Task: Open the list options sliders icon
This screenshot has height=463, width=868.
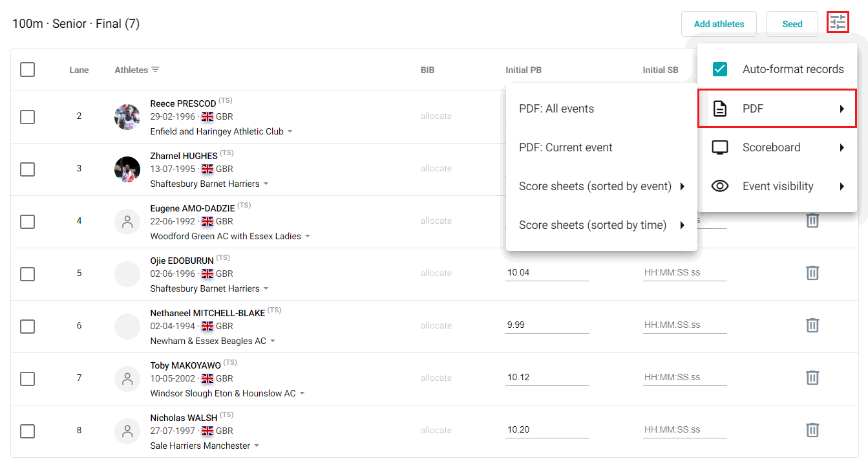Action: click(838, 21)
